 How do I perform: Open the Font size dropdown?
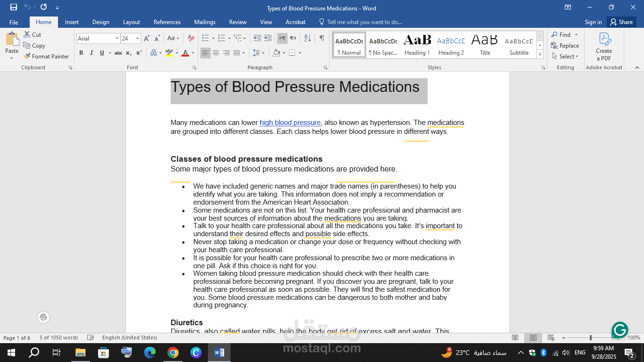tap(137, 38)
